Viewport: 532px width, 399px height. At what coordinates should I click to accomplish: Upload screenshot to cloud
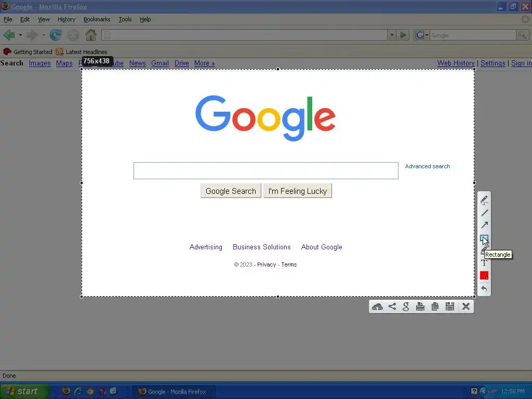coord(377,307)
